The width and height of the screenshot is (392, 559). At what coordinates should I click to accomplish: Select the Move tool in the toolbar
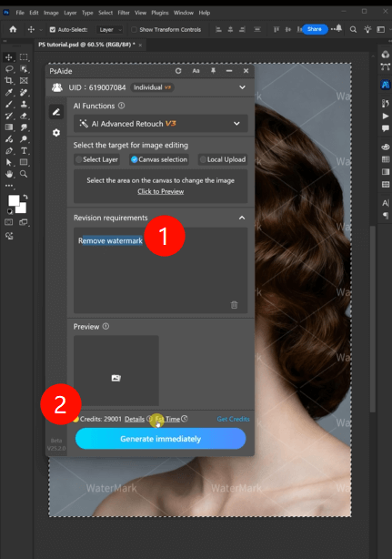8,57
